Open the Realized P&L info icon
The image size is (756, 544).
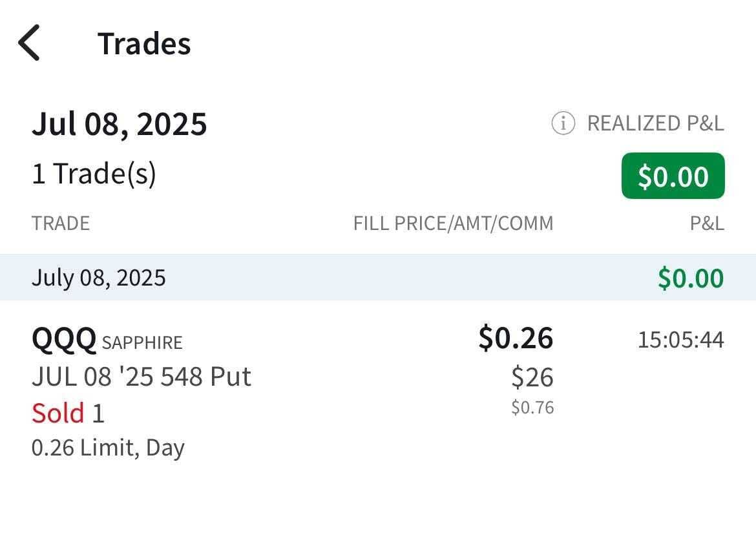(x=563, y=123)
